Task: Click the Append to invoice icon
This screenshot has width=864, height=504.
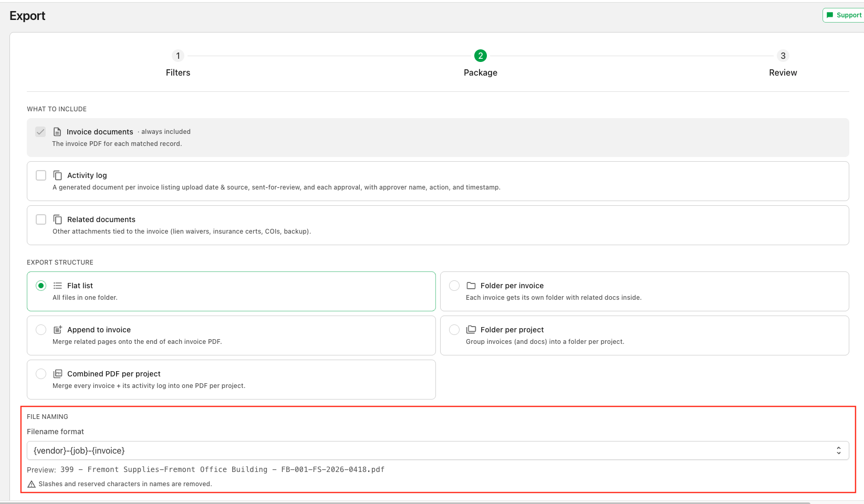Action: pos(58,330)
